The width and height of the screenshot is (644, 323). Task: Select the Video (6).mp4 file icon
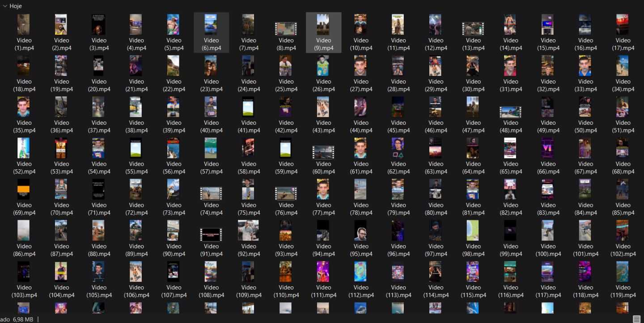click(x=211, y=24)
